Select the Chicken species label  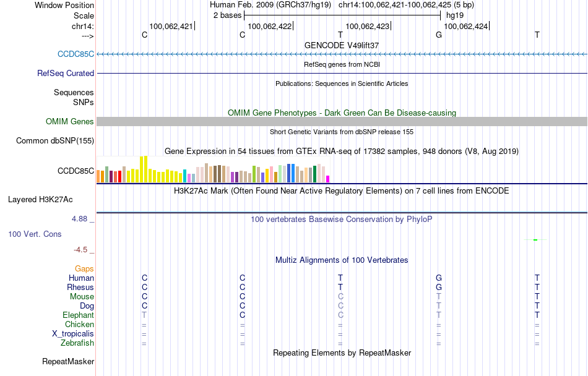click(x=79, y=324)
